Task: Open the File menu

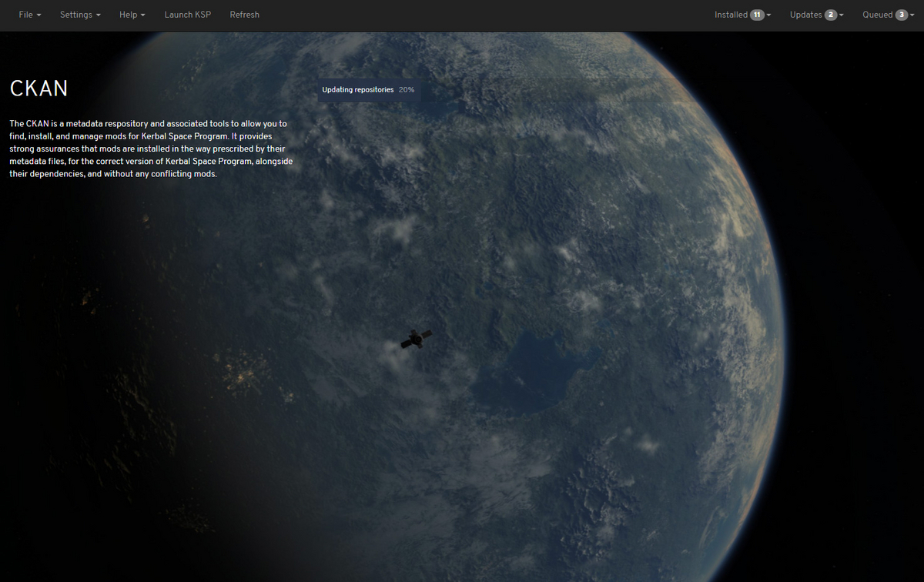Action: click(29, 15)
